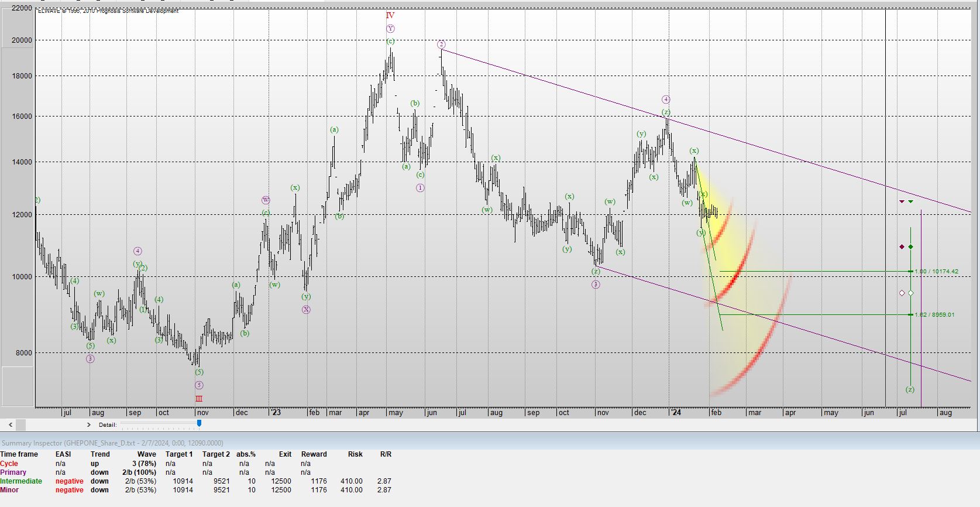This screenshot has height=507, width=980.
Task: Click the Fibonacci target label 1.62 / 8959.01
Action: click(x=934, y=315)
